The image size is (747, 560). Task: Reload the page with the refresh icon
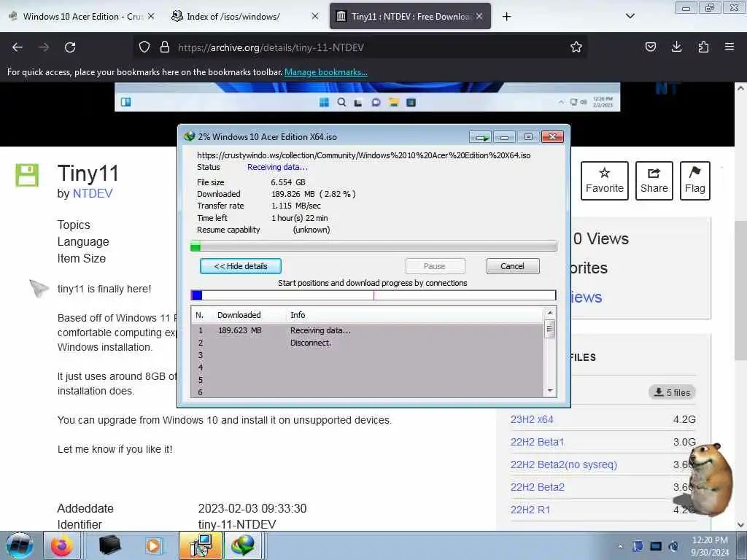tap(70, 47)
